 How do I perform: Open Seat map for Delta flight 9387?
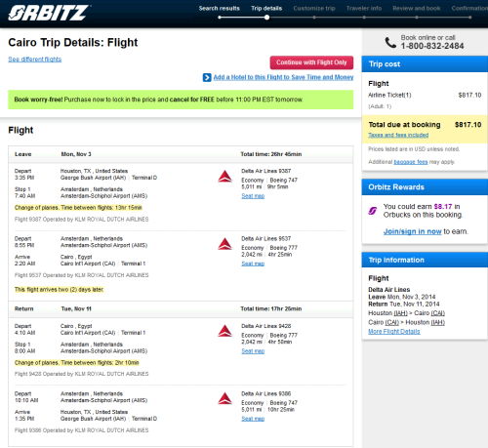(253, 196)
